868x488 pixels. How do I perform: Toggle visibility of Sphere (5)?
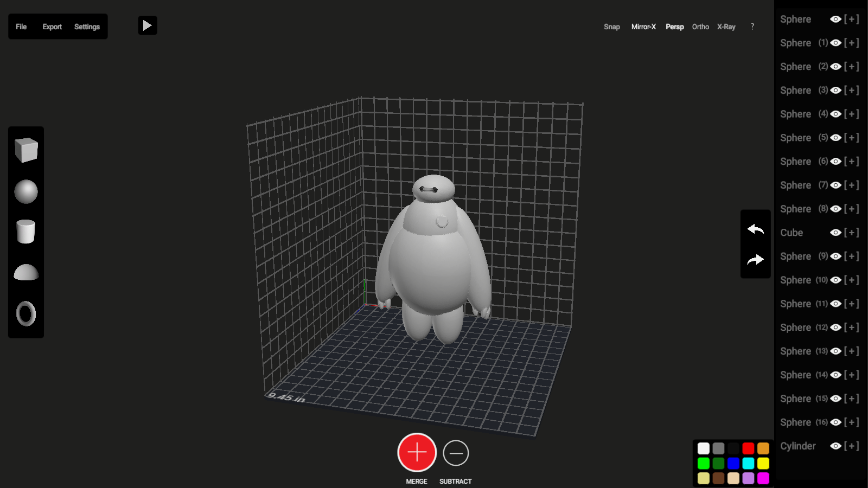[x=836, y=138]
